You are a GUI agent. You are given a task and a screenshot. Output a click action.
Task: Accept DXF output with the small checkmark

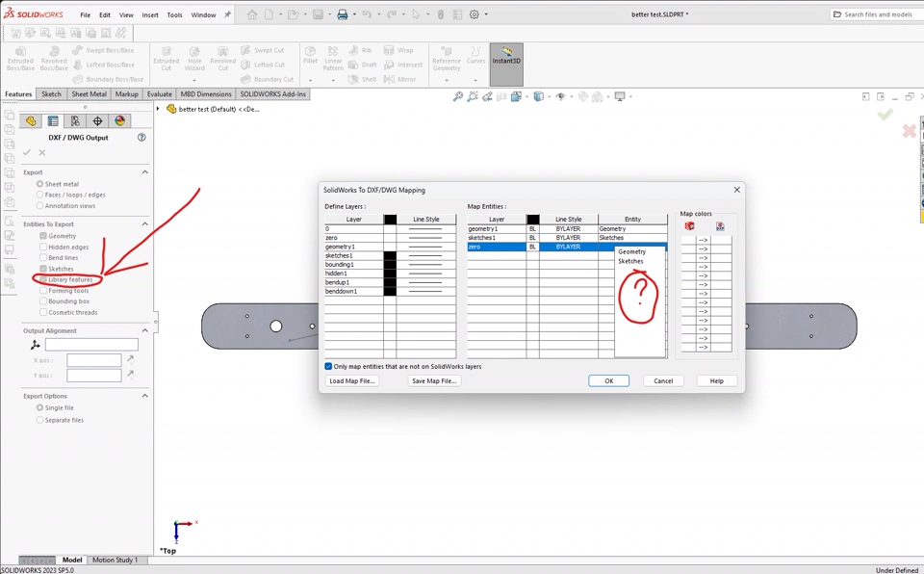pos(27,152)
